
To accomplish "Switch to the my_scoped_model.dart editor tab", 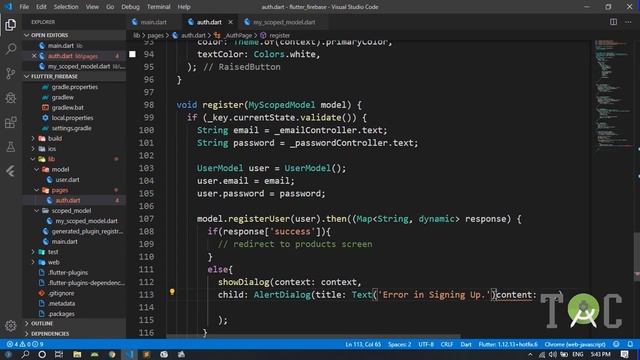I will pyautogui.click(x=284, y=22).
